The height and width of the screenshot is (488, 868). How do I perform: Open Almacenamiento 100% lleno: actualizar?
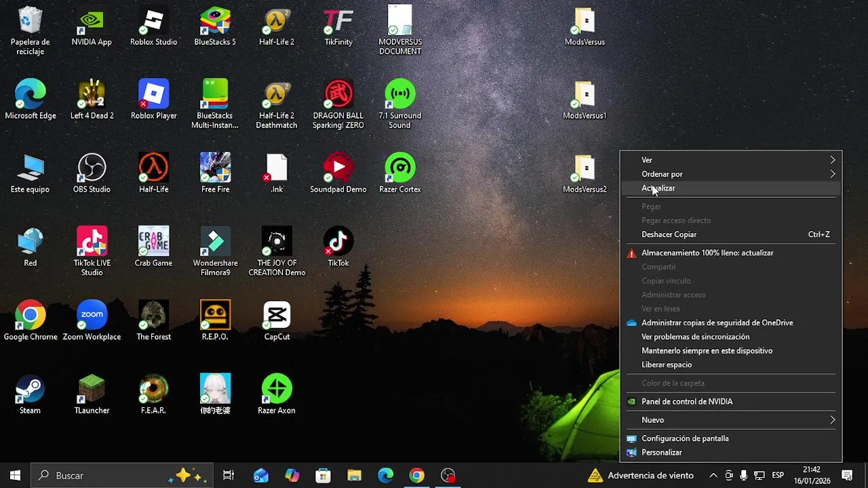tap(731, 253)
